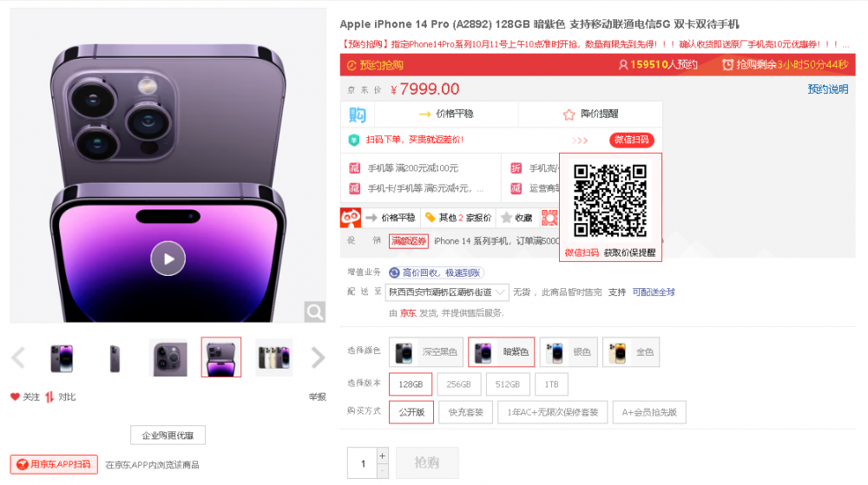Click the heart 关注 favorite icon
868x485 pixels.
(15, 397)
